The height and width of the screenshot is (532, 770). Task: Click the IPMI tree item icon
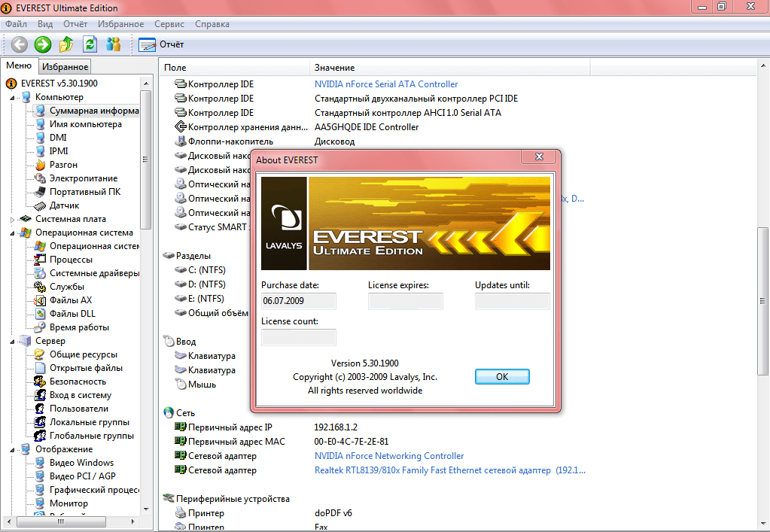(x=40, y=151)
